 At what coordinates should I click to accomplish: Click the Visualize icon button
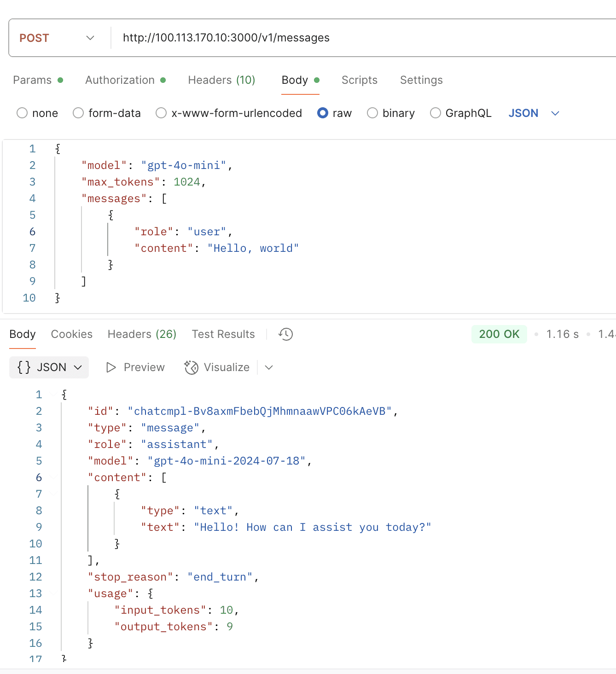191,367
